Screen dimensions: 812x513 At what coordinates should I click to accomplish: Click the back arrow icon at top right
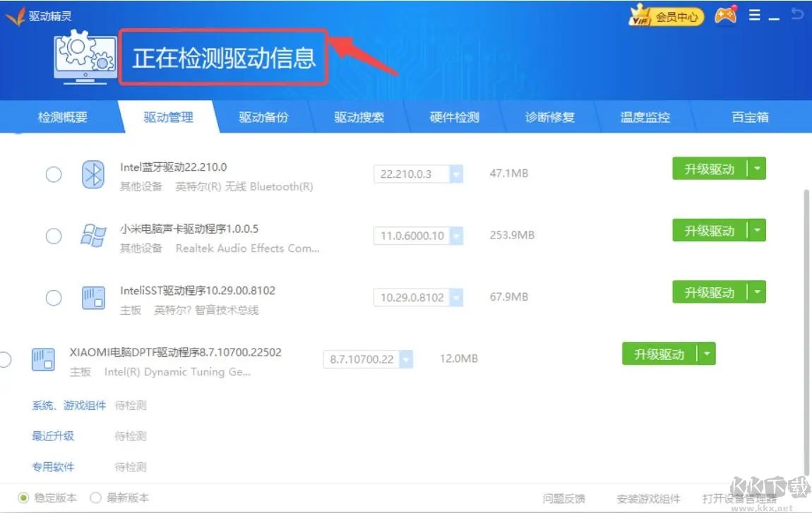click(x=797, y=14)
